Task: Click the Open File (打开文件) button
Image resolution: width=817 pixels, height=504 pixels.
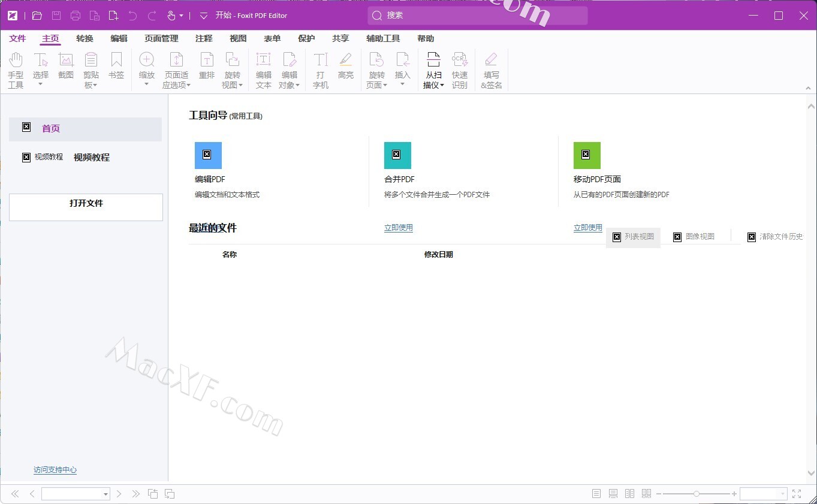Action: (86, 207)
